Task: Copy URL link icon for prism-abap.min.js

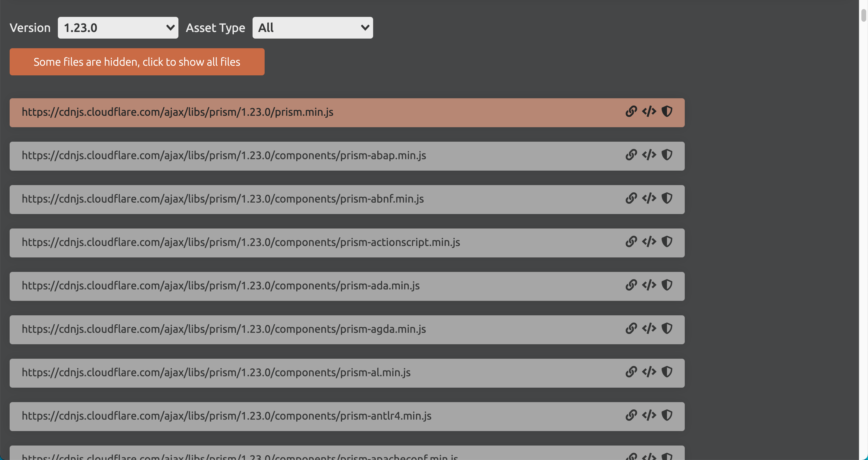Action: click(x=631, y=155)
